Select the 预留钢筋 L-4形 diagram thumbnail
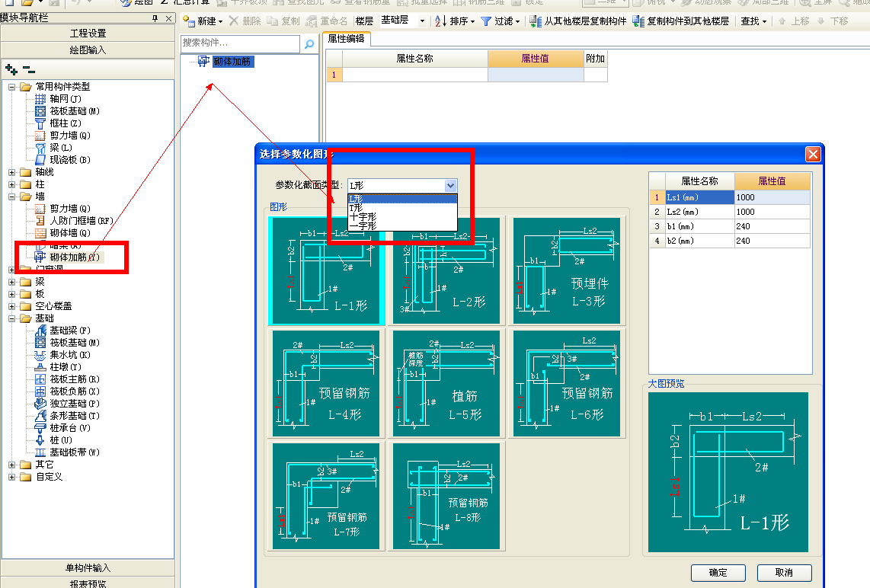 327,383
